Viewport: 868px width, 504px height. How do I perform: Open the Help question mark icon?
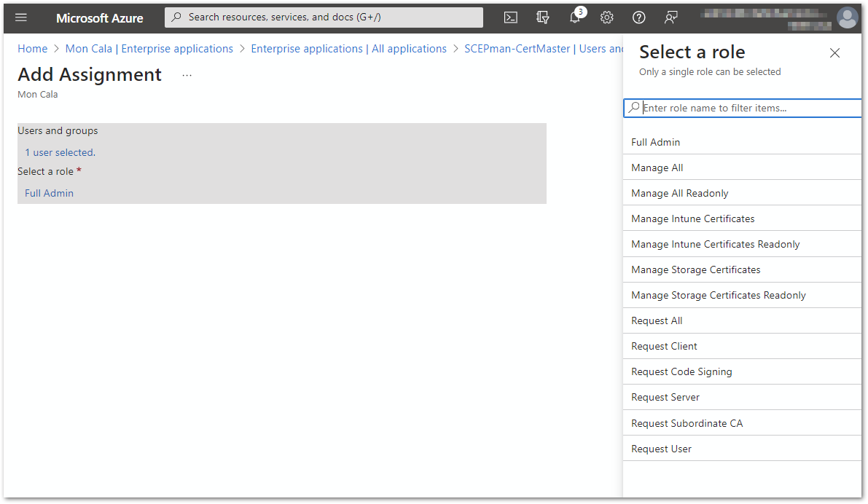[x=638, y=17]
